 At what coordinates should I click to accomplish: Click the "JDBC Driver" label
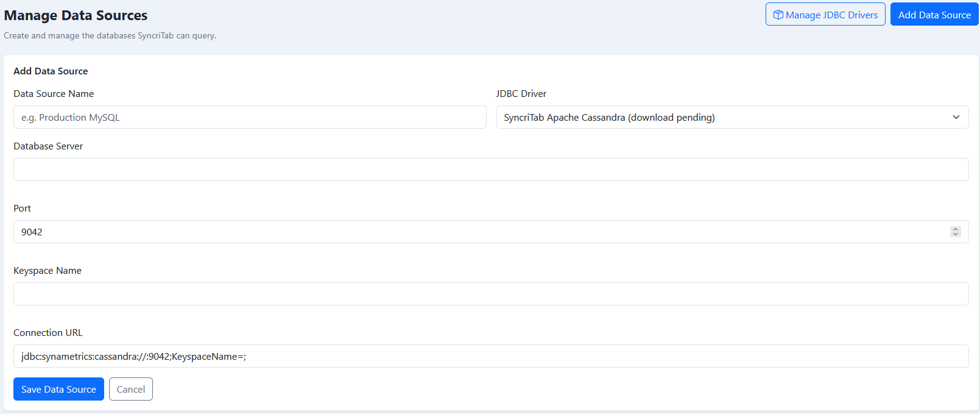[521, 93]
